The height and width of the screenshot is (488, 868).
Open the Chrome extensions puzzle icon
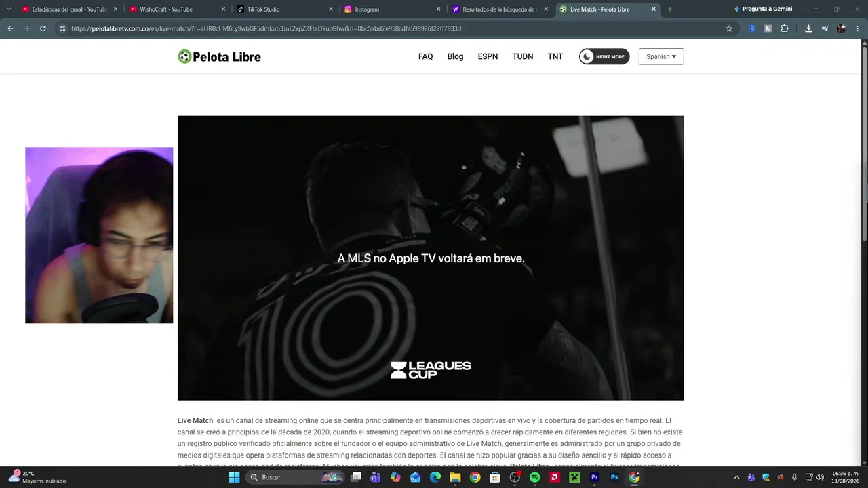(785, 28)
